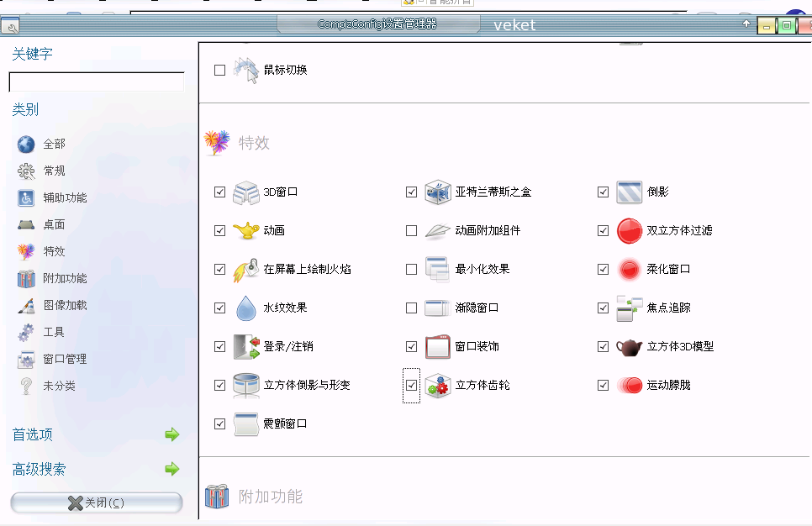
Task: Open the 倒影 plugin icon
Action: click(x=630, y=192)
